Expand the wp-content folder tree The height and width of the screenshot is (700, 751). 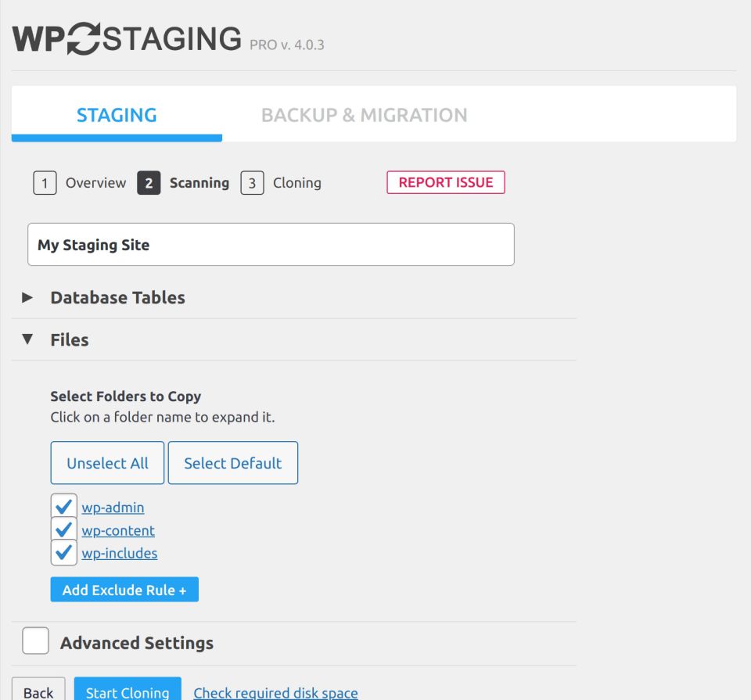[x=118, y=530]
